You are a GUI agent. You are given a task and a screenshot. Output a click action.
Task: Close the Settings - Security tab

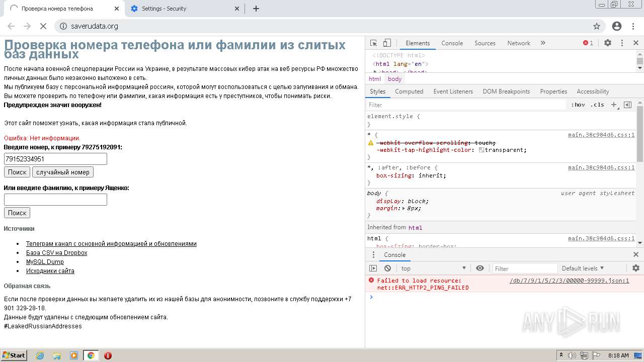coord(237,9)
